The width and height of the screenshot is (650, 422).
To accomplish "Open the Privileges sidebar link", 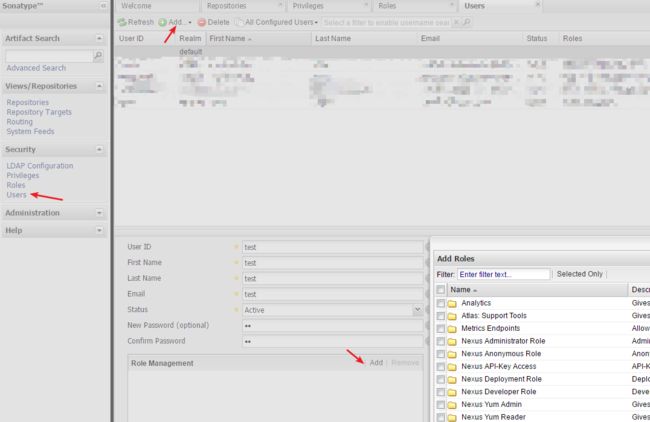I will coord(23,175).
